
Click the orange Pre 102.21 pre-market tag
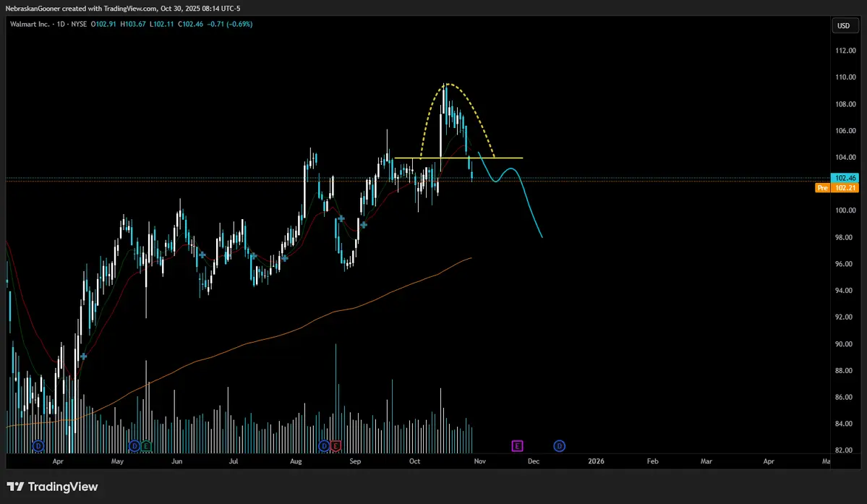click(x=837, y=188)
